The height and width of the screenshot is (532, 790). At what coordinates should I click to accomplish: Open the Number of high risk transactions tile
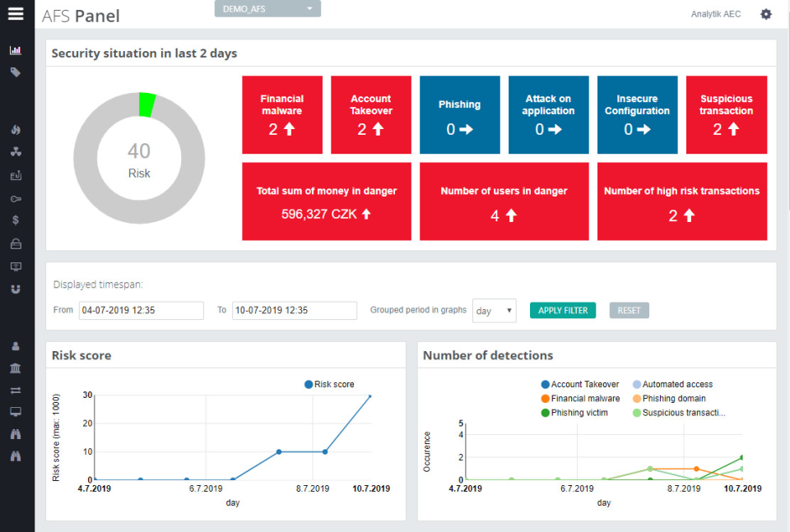tap(682, 201)
